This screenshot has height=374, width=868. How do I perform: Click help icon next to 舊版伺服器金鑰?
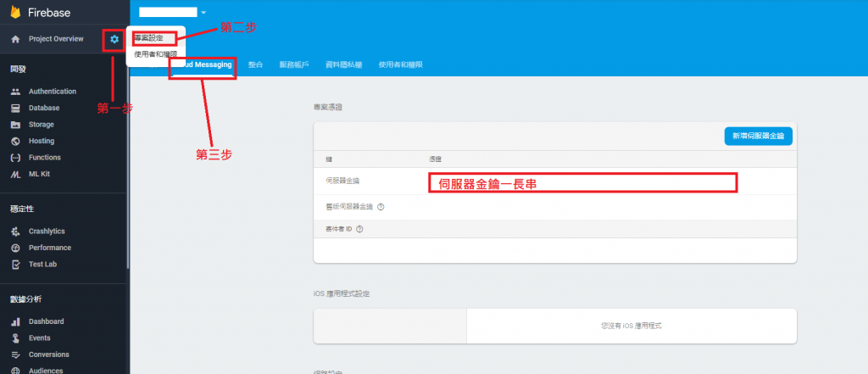[x=381, y=207]
